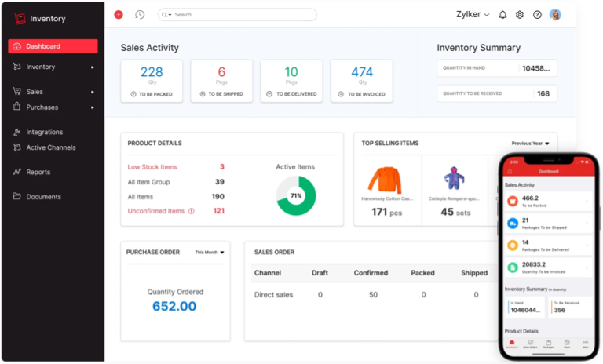603x364 pixels.
Task: Click the To Be Packed check icon
Action: point(133,94)
